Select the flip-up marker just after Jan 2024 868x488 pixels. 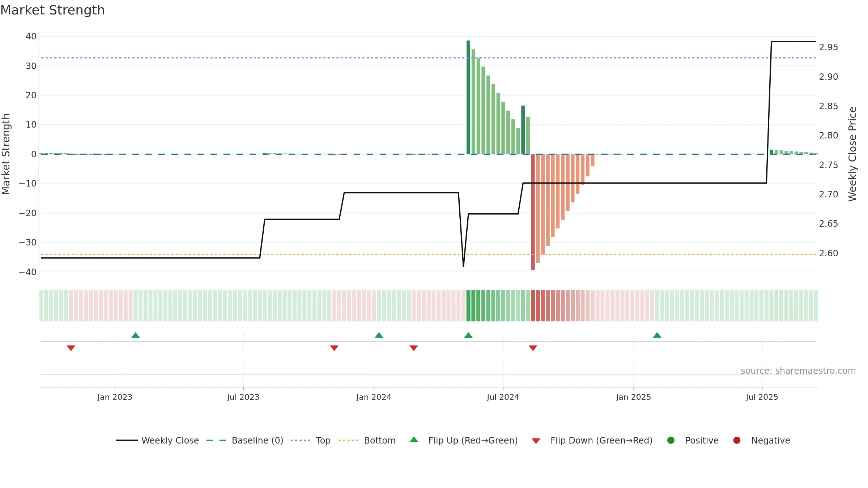pos(379,335)
